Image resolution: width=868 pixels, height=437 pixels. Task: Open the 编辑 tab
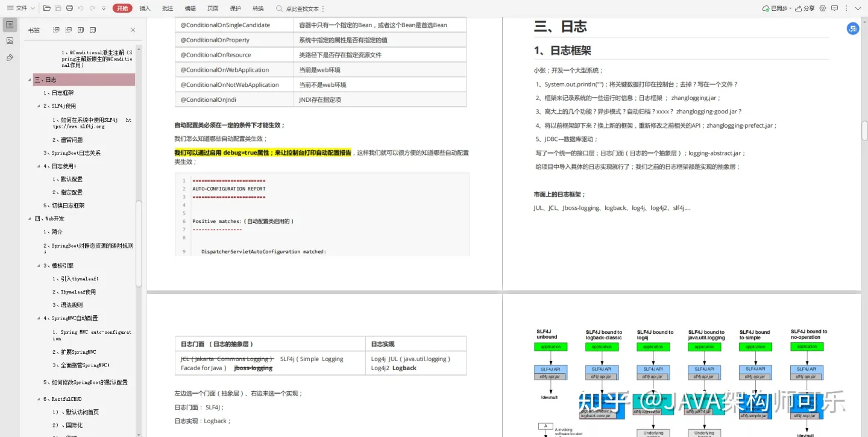pyautogui.click(x=190, y=8)
